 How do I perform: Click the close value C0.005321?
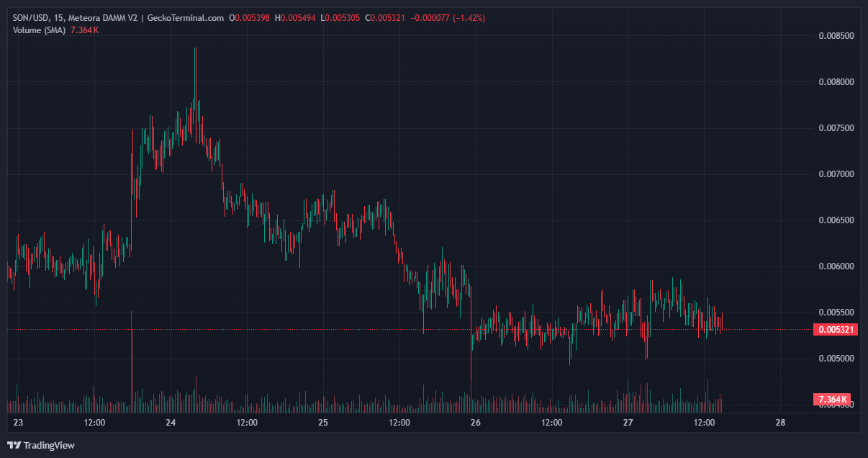pyautogui.click(x=386, y=18)
